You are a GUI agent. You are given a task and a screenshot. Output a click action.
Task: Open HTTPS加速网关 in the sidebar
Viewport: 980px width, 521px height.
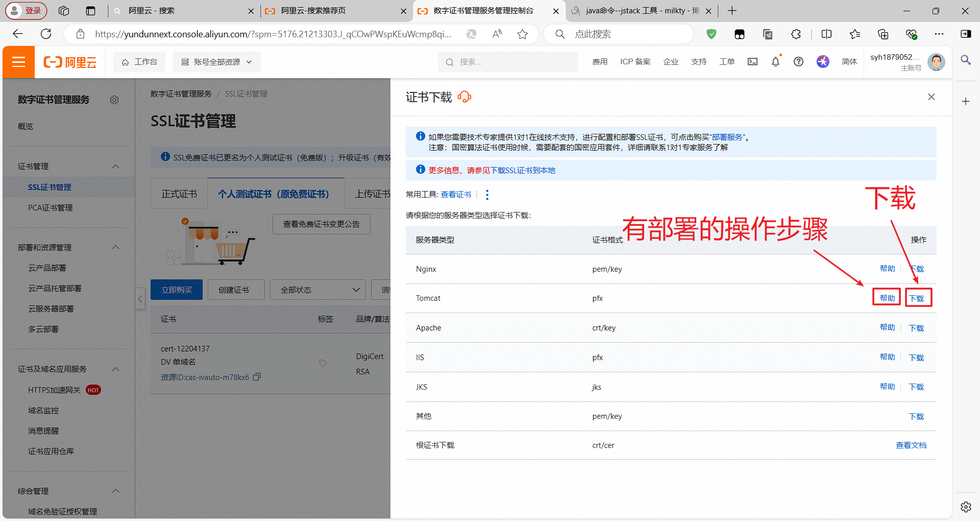pos(54,390)
